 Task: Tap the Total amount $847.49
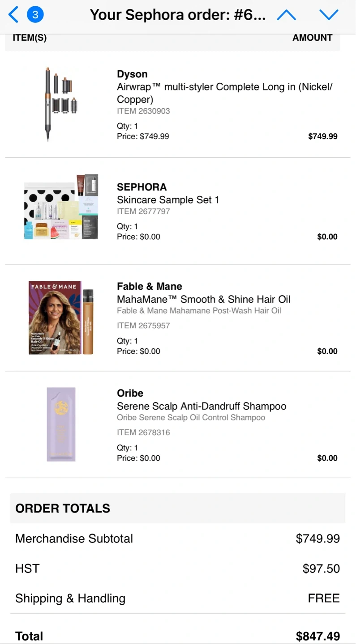317,636
